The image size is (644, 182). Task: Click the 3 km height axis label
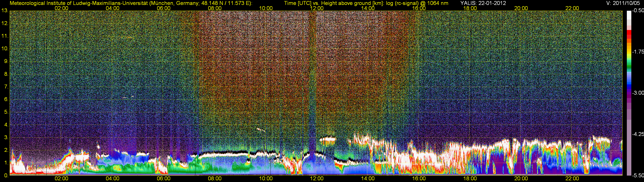click(6, 138)
